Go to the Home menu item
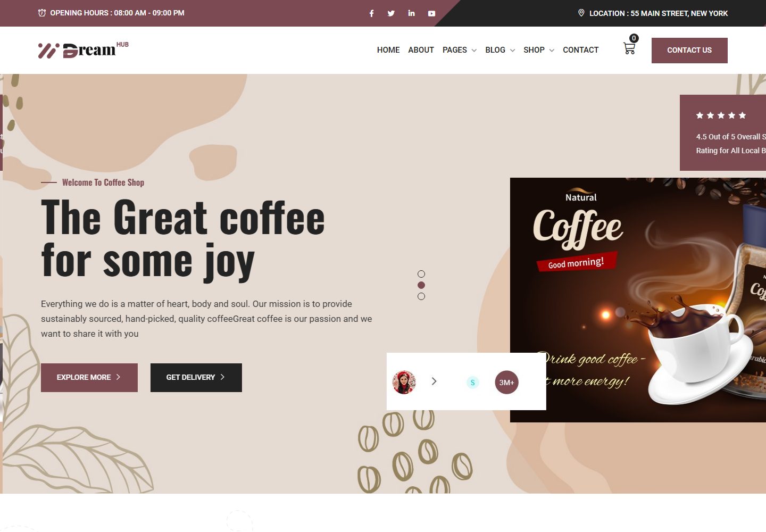This screenshot has width=766, height=532. tap(388, 50)
